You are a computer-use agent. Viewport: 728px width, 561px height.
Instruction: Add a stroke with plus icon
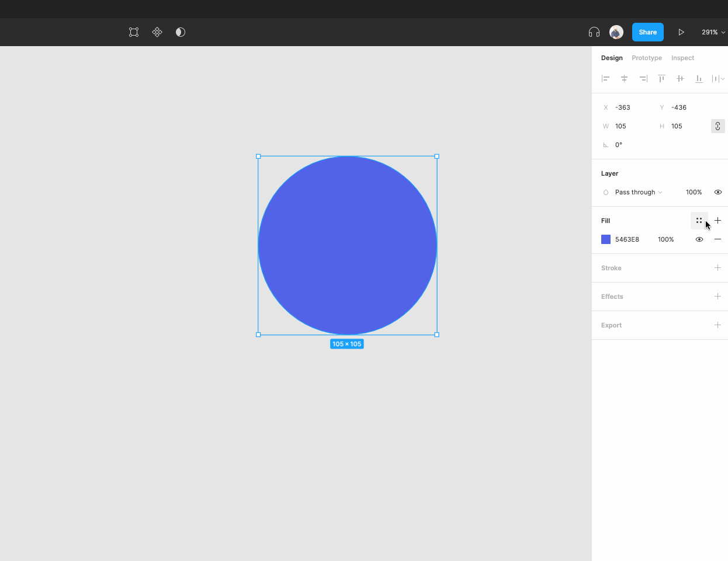coord(718,268)
